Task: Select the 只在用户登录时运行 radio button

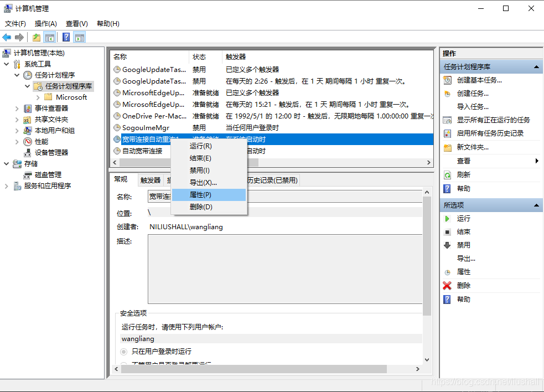Action: [x=123, y=352]
